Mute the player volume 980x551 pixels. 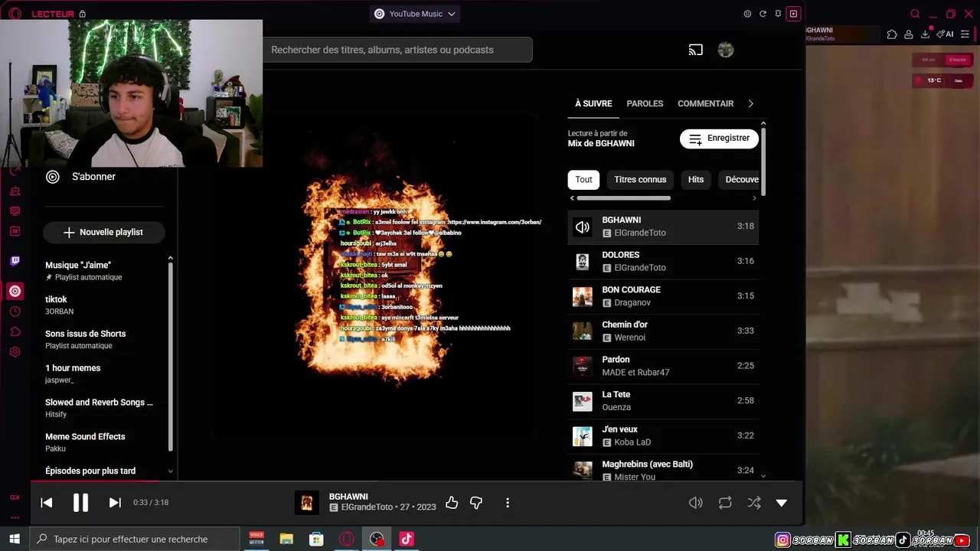[695, 503]
